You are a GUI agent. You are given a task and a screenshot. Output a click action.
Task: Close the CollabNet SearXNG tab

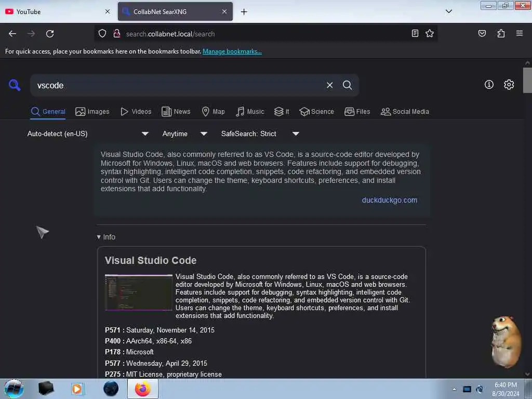click(224, 11)
